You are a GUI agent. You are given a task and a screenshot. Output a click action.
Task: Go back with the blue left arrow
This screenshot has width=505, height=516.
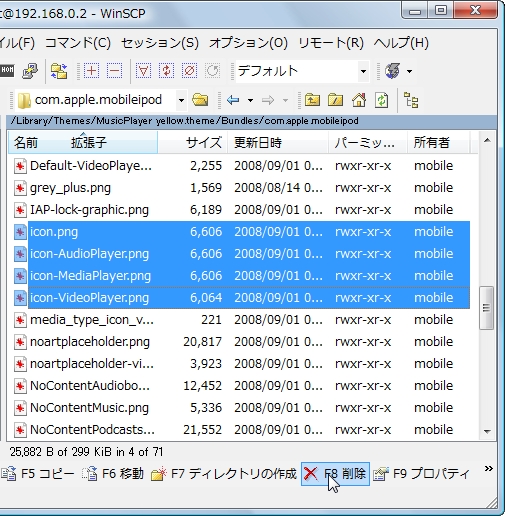233,100
